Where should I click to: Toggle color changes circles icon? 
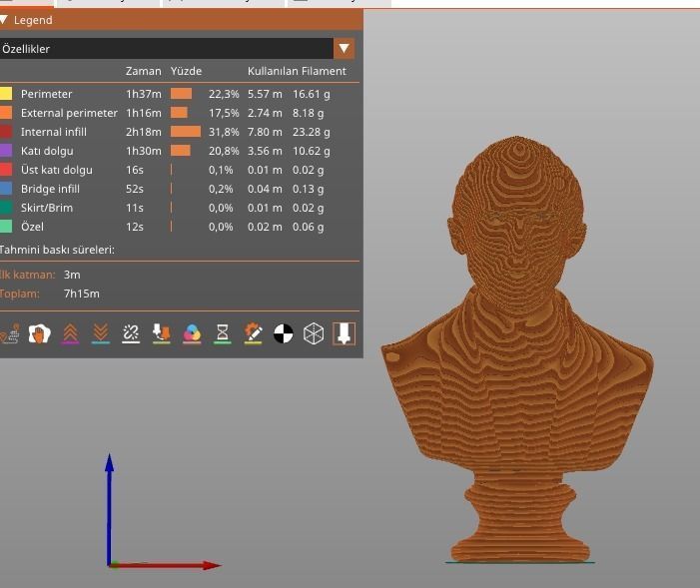point(192,333)
